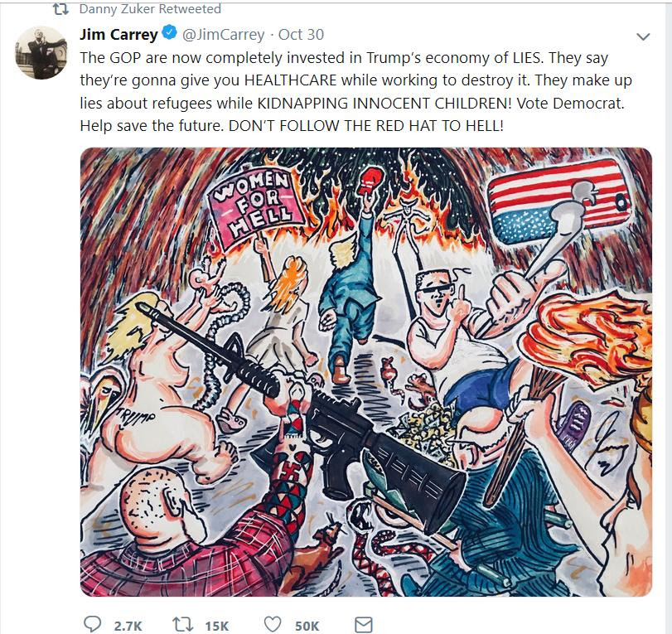Click the 2.7K reply count
672x634 pixels.
[128, 626]
